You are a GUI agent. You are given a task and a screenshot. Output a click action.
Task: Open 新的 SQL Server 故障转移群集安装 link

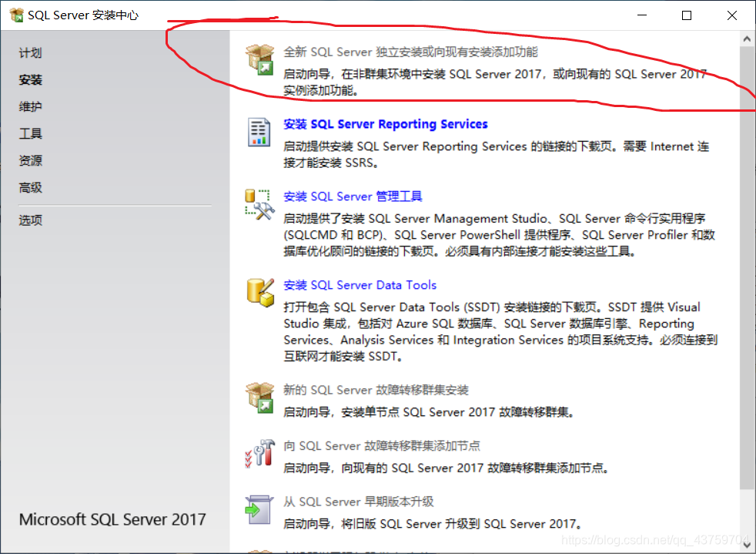[x=376, y=390]
